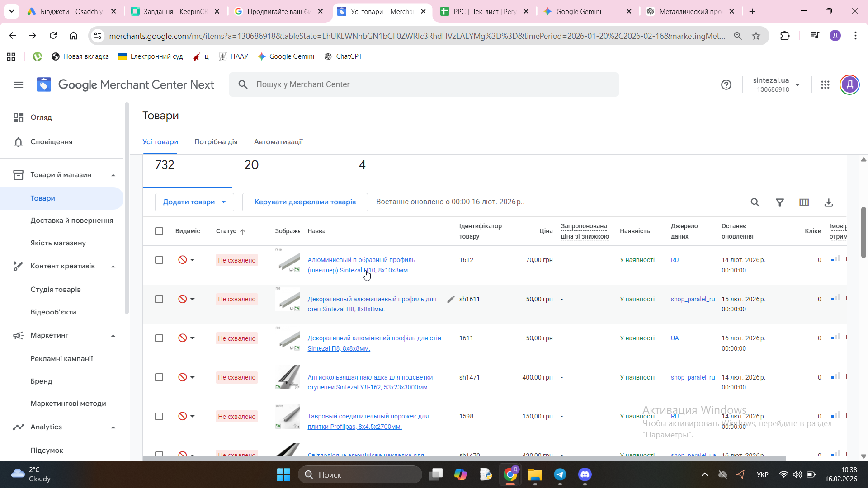This screenshot has width=868, height=488.
Task: Check the select-all header checkbox
Action: (x=159, y=231)
